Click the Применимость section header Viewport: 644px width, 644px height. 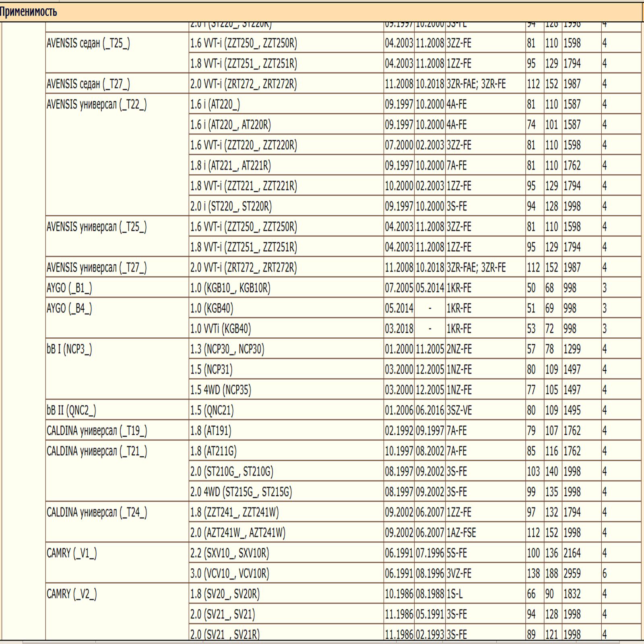pos(28,12)
